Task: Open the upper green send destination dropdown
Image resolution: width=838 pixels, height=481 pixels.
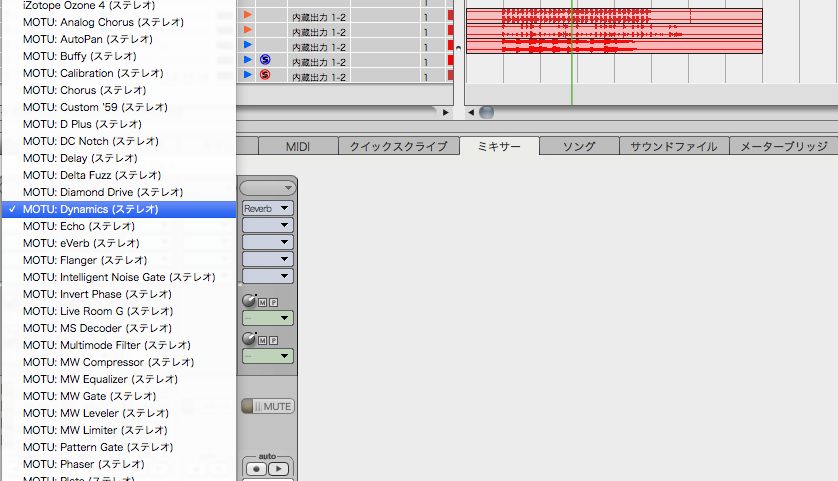Action: [x=268, y=318]
